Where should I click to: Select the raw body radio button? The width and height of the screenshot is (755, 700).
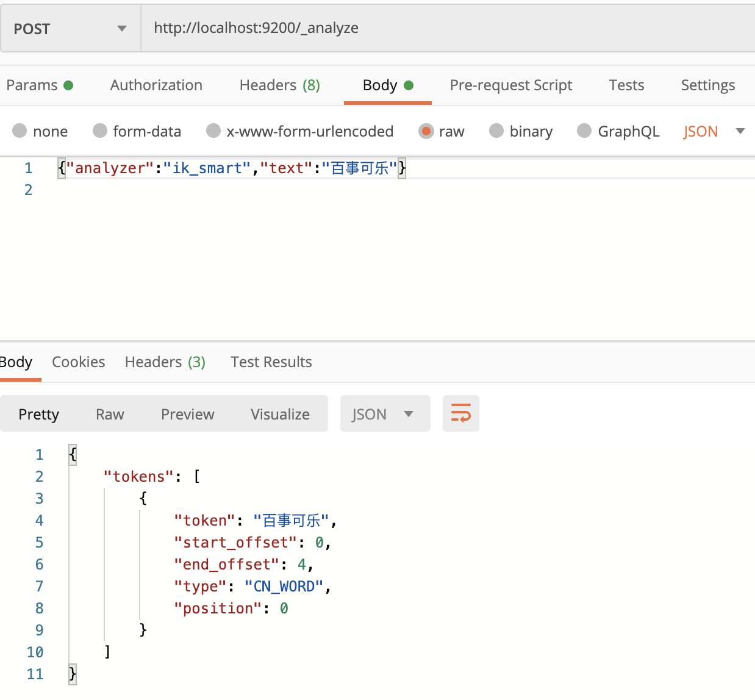[426, 131]
